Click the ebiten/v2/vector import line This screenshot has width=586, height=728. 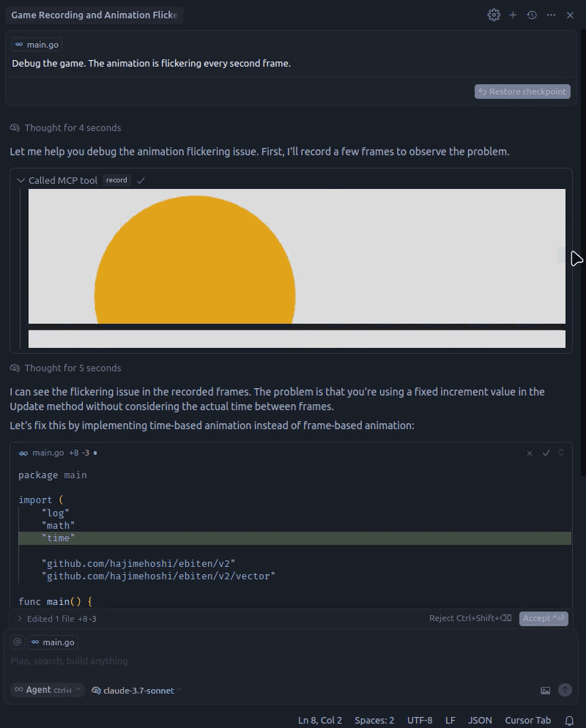tap(158, 576)
